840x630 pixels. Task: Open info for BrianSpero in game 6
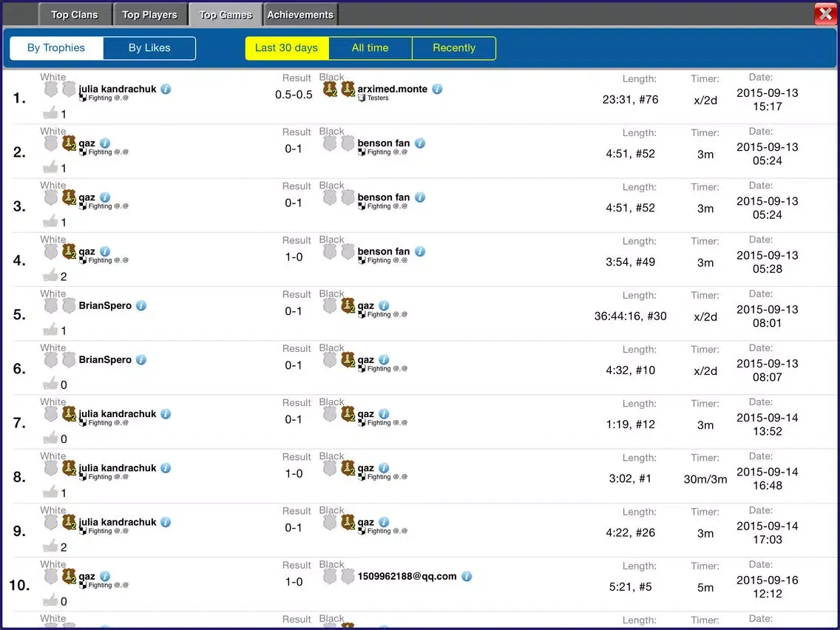pyautogui.click(x=141, y=359)
